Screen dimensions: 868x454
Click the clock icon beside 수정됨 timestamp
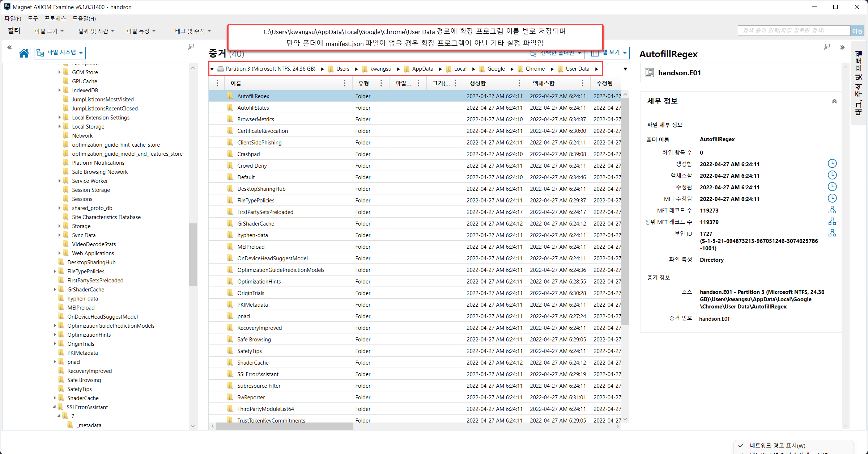(832, 187)
